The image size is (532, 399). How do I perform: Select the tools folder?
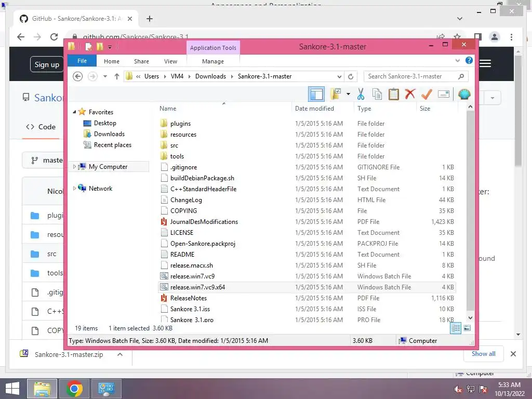tap(177, 156)
